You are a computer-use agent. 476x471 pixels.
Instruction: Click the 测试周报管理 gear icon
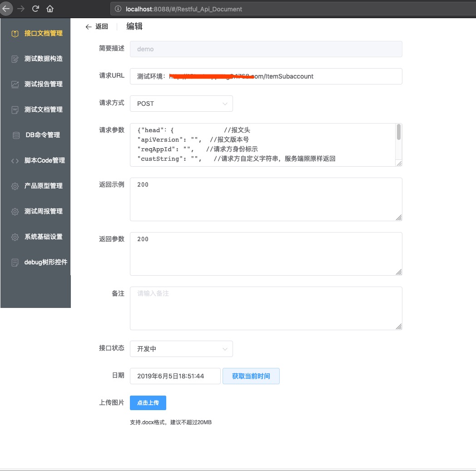(x=15, y=212)
